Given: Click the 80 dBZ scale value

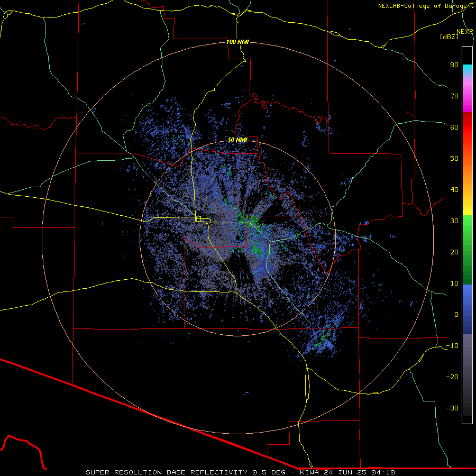Looking at the screenshot, I should 454,65.
